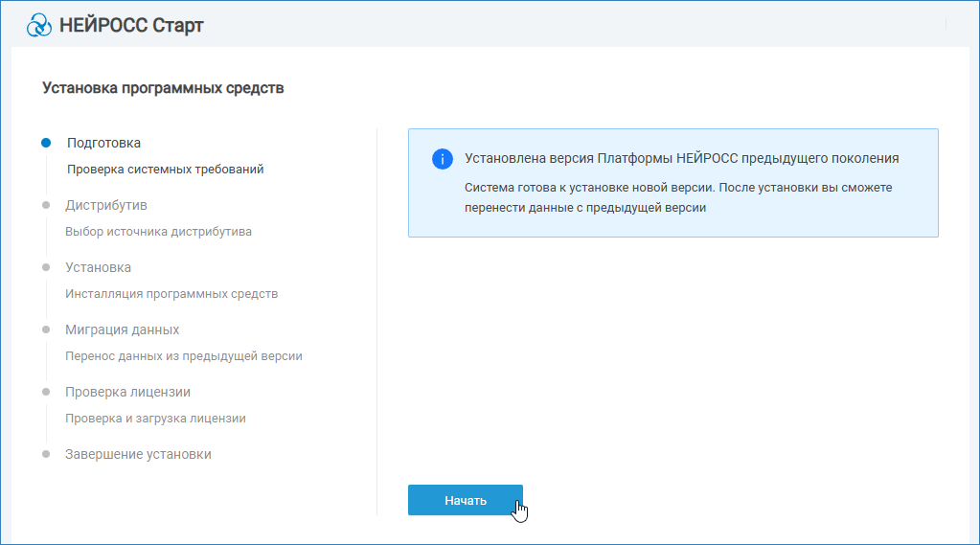Image resolution: width=980 pixels, height=545 pixels.
Task: Select the Завершение установки step label
Action: 138,454
